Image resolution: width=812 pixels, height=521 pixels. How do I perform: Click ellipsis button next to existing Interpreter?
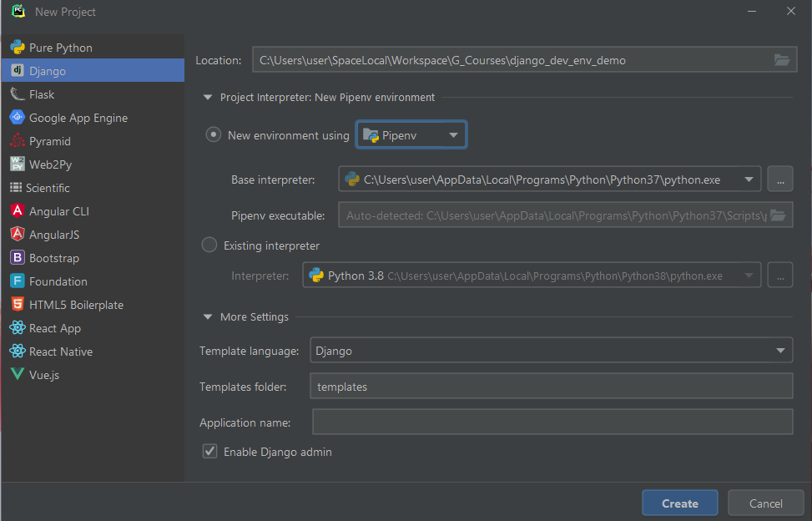click(780, 275)
